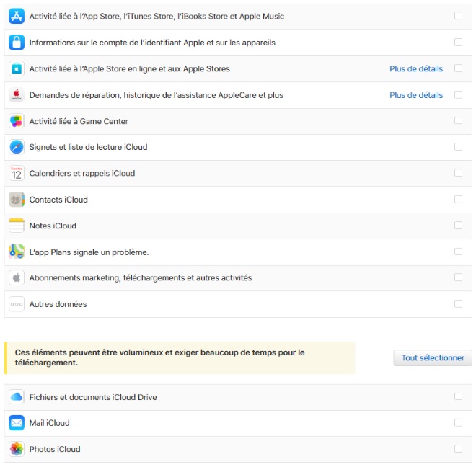476x467 pixels.
Task: Click the Plans maps app icon
Action: (x=17, y=252)
